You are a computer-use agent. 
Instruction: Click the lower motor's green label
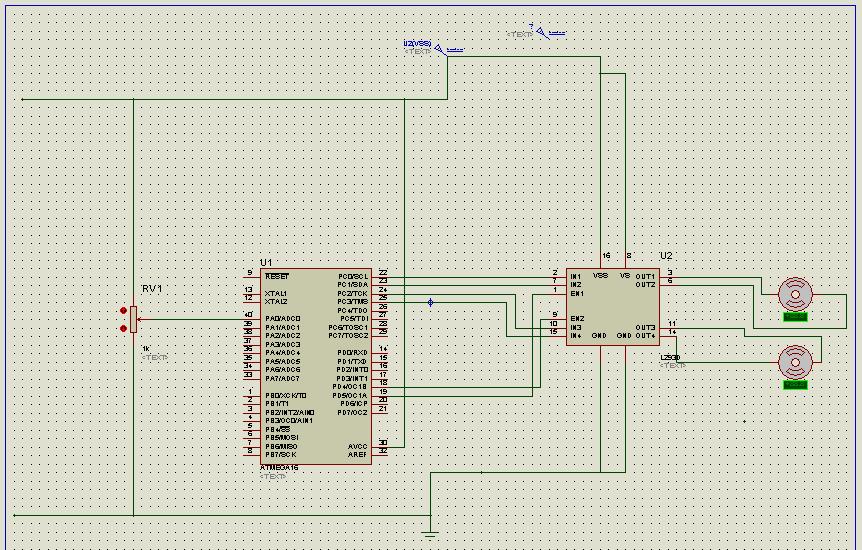(795, 384)
